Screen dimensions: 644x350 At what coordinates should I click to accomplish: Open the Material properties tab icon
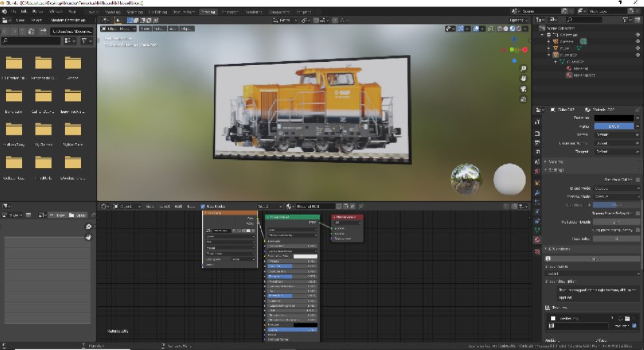tap(537, 239)
